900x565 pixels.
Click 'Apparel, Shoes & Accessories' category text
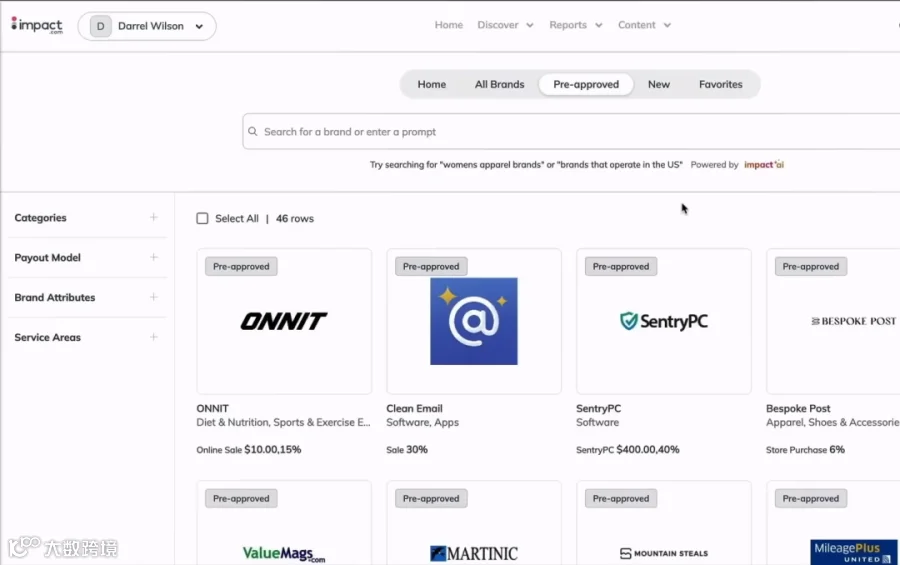(x=833, y=423)
